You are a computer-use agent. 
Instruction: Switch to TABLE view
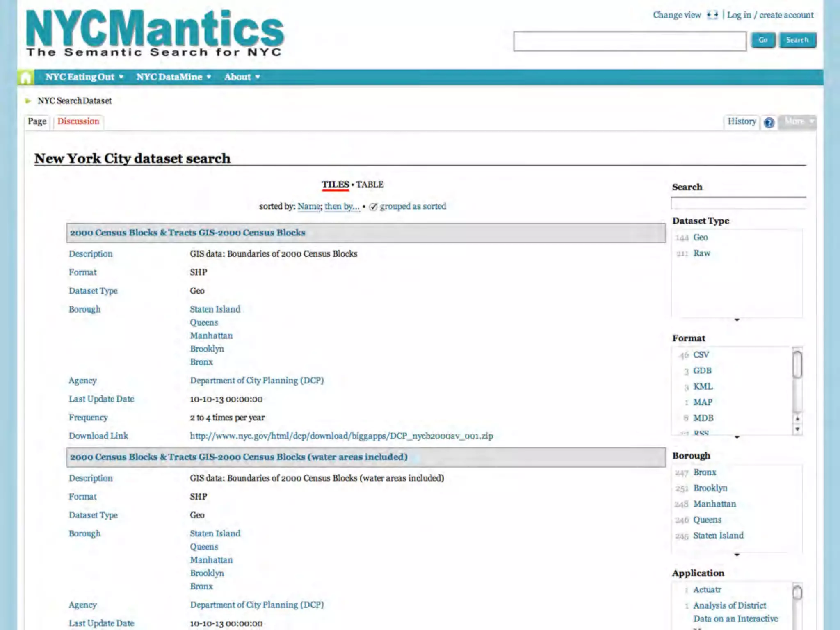370,185
